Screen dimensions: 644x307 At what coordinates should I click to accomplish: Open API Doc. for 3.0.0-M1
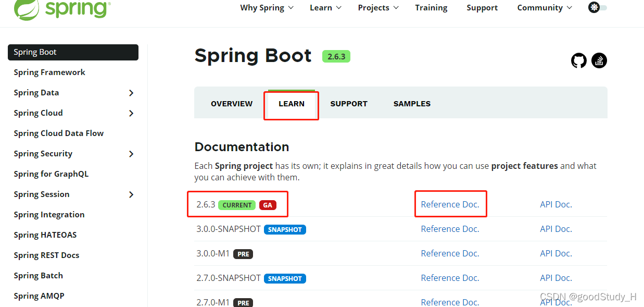556,253
